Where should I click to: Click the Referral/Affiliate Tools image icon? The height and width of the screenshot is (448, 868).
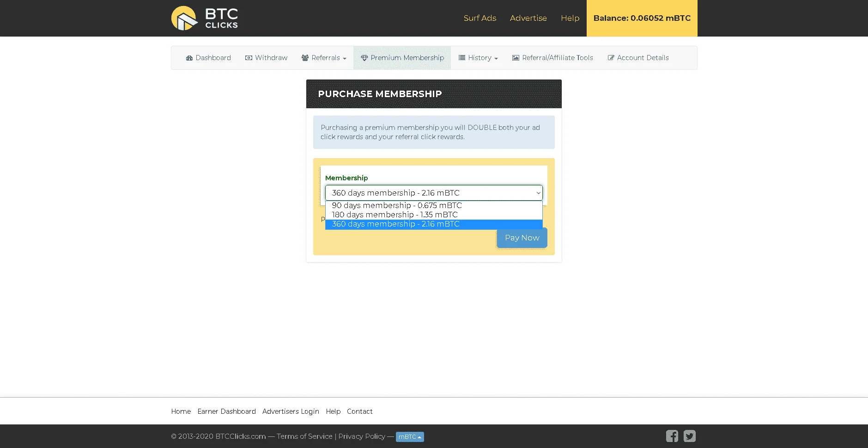[516, 58]
